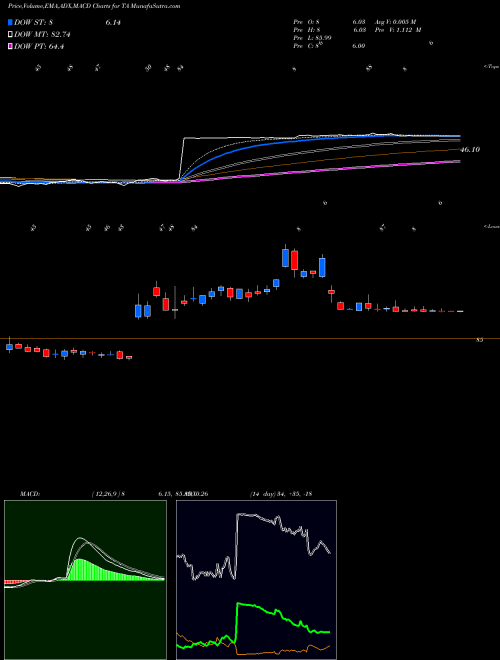This screenshot has width=500, height=660.
Task: Click the Pre C close price entry
Action: (330, 46)
